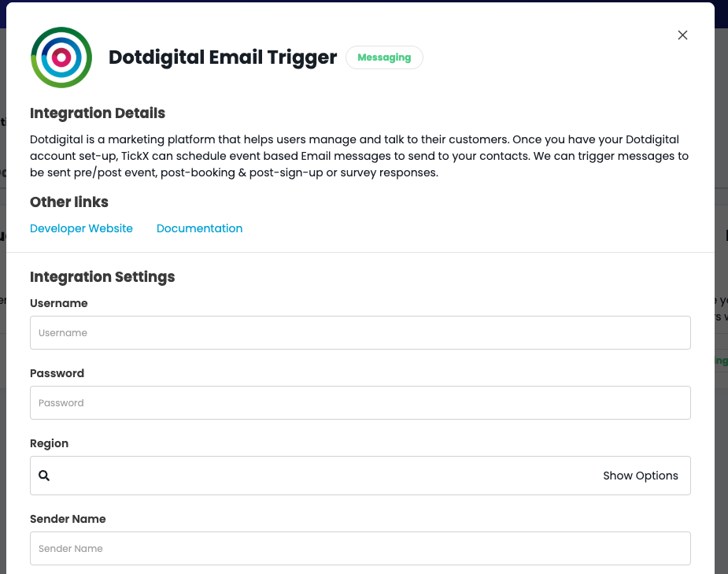Focus the Username input field
The width and height of the screenshot is (728, 574).
click(x=360, y=332)
